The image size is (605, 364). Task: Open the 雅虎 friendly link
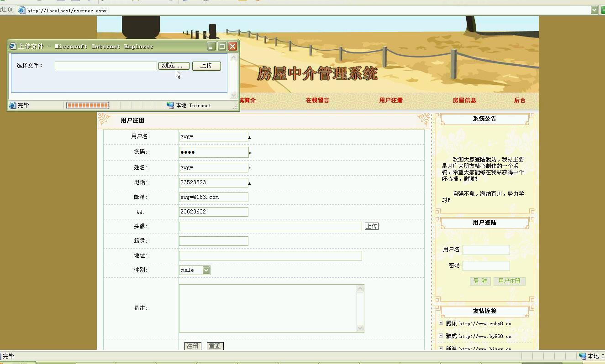click(478, 336)
